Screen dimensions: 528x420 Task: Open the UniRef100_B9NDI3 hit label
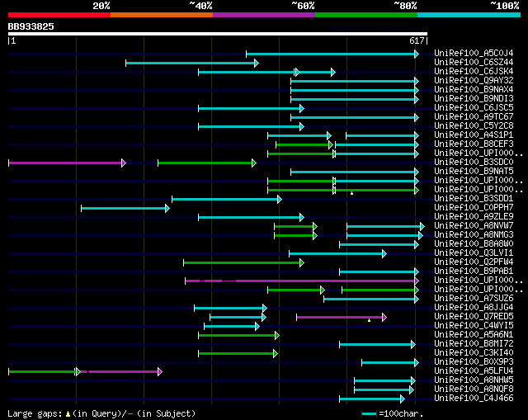pyautogui.click(x=474, y=98)
